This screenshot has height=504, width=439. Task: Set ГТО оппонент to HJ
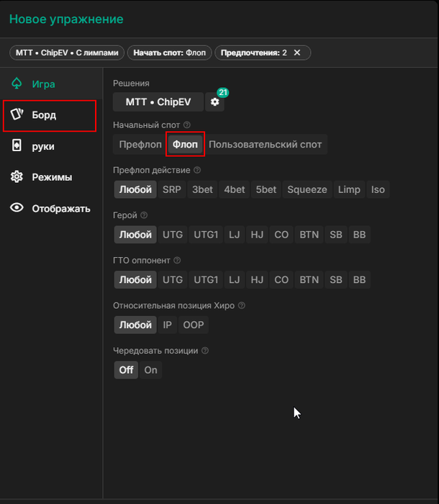(x=257, y=279)
